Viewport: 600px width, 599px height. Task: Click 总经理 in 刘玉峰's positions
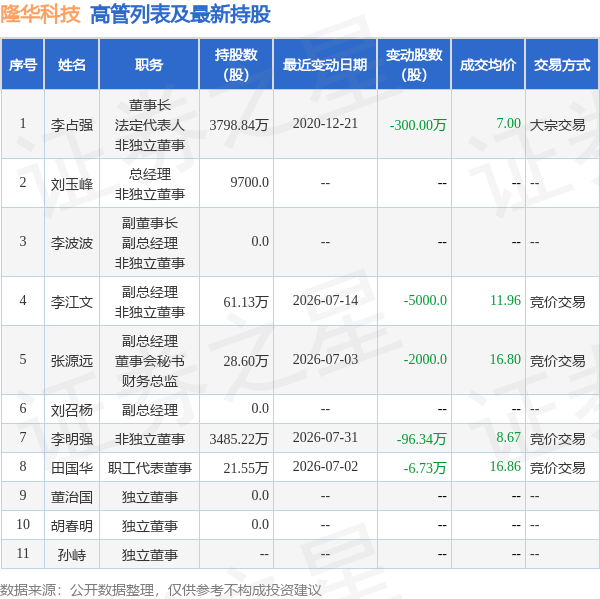point(150,174)
